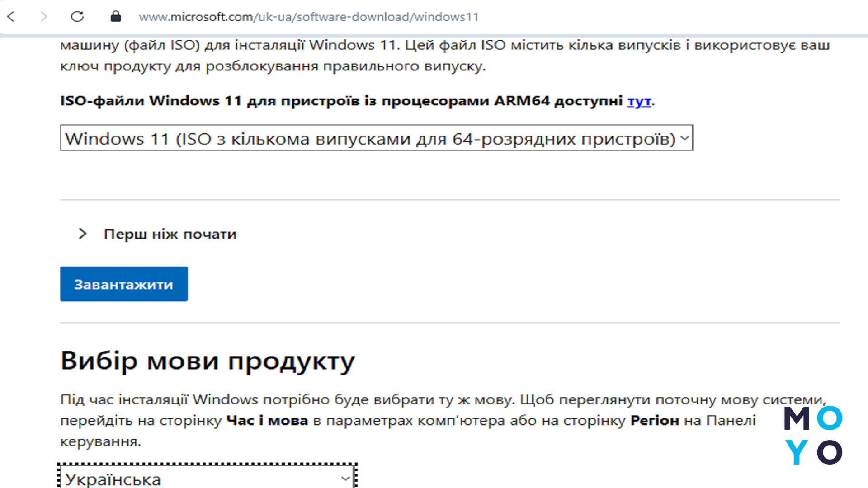Navigate back using the browser back arrow
The width and height of the screenshot is (868, 488).
pyautogui.click(x=10, y=17)
